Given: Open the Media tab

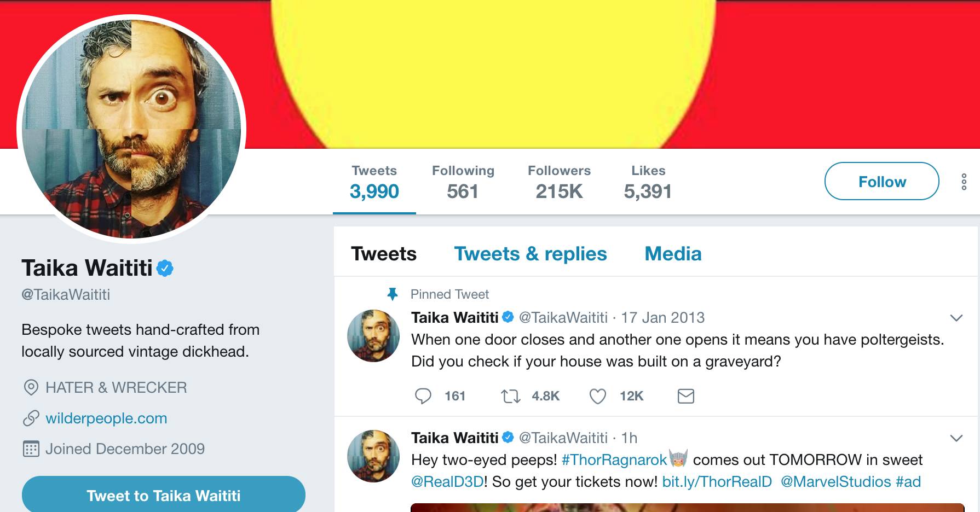Looking at the screenshot, I should 672,254.
